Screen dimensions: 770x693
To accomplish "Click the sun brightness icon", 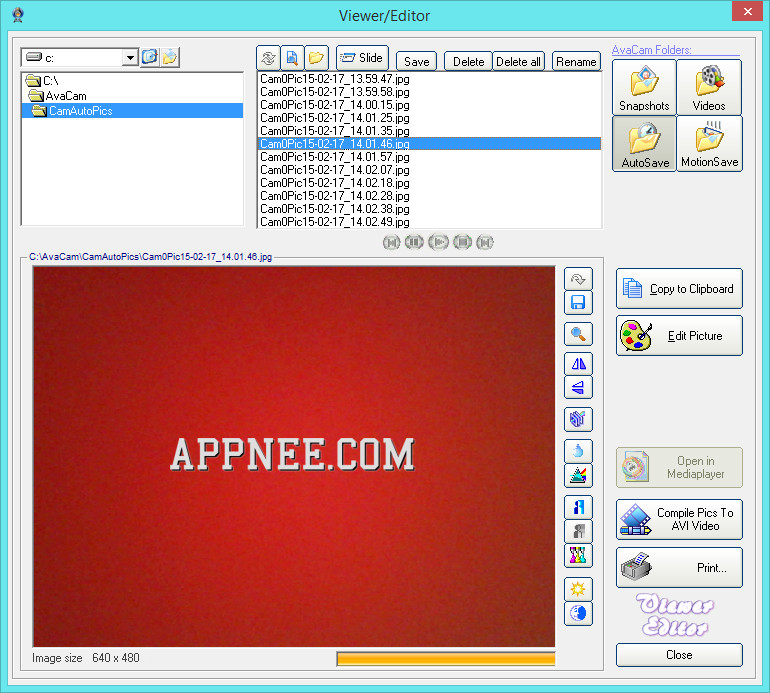I will 578,588.
